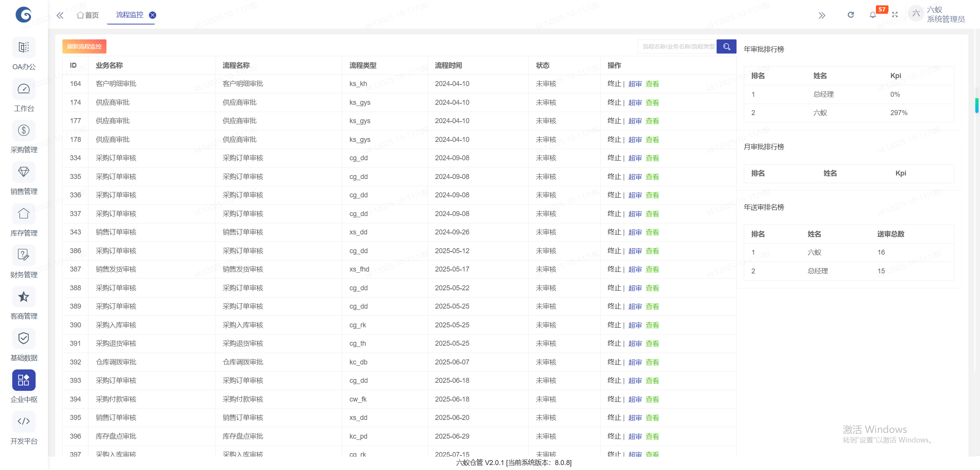Open 开发平台 code icon
The width and height of the screenshot is (980, 470).
click(x=24, y=422)
